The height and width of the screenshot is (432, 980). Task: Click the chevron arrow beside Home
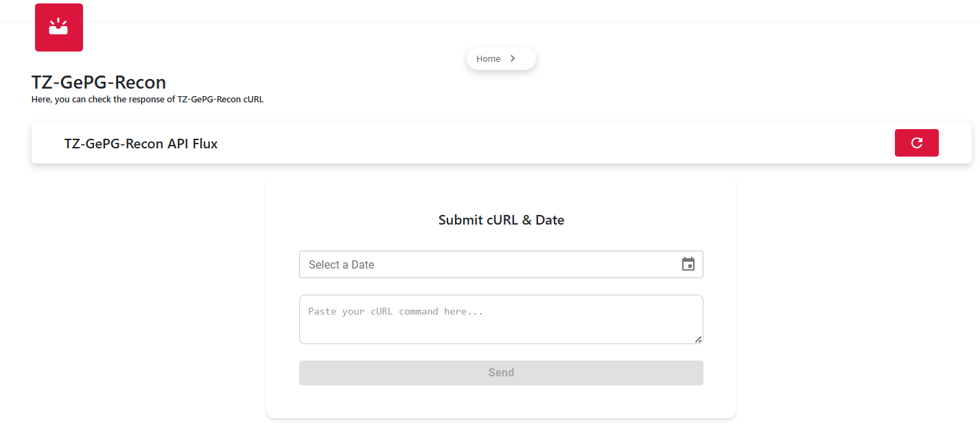tap(513, 58)
